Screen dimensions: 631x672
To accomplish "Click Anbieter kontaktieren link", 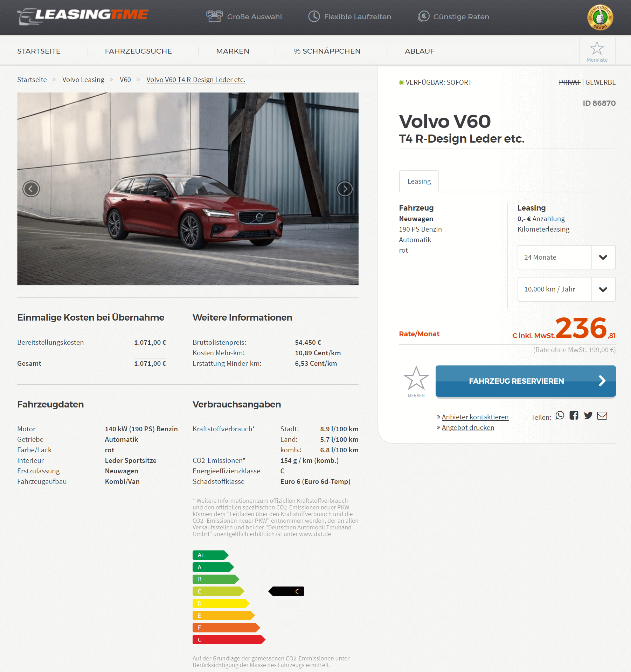I will pos(475,417).
